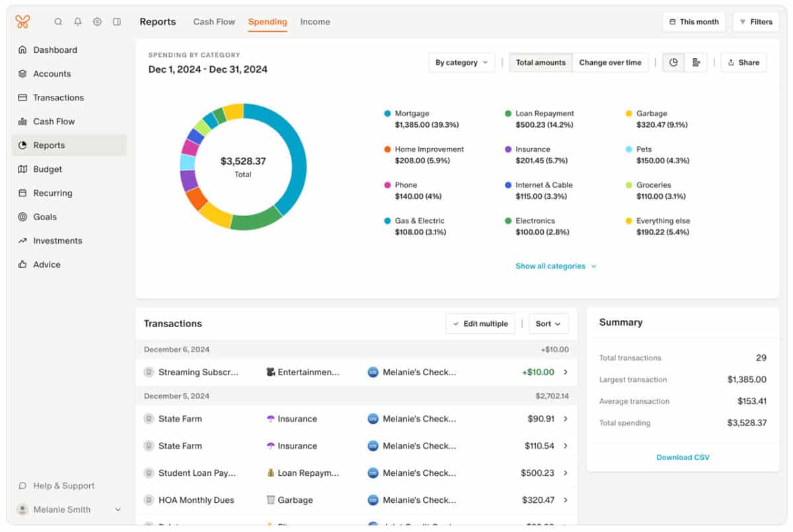Click the Share button
The height and width of the screenshot is (532, 793).
[x=743, y=63]
